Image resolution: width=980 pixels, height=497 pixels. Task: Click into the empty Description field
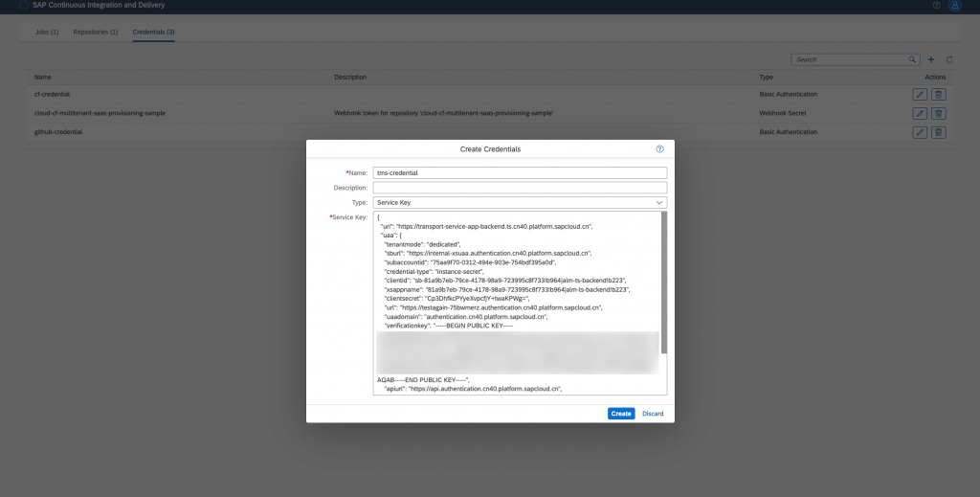point(520,188)
